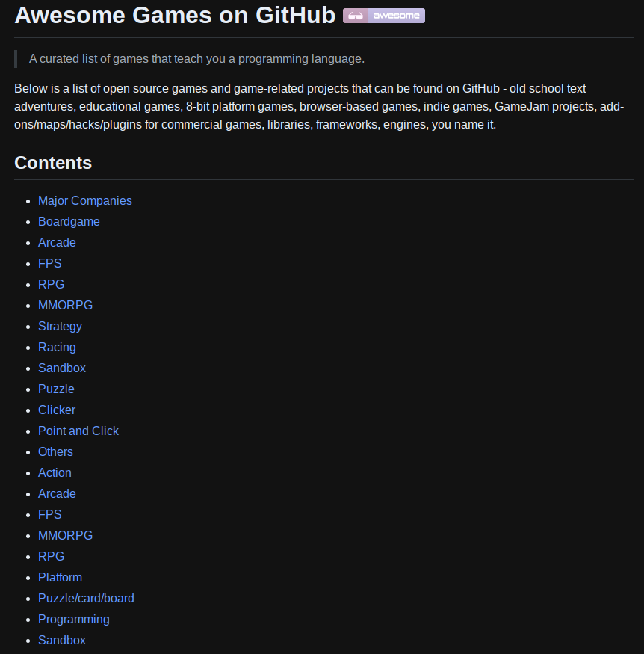Select MMORPG link directly above Strategy
Image resolution: width=644 pixels, height=654 pixels.
tap(65, 305)
